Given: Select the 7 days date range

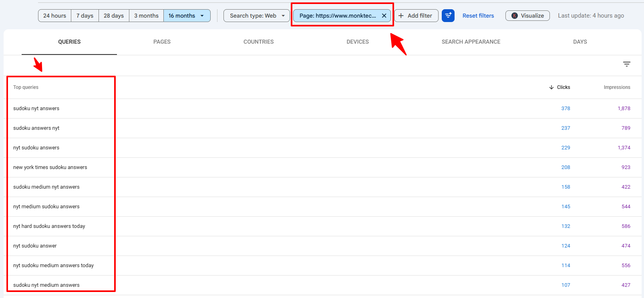Looking at the screenshot, I should tap(85, 16).
